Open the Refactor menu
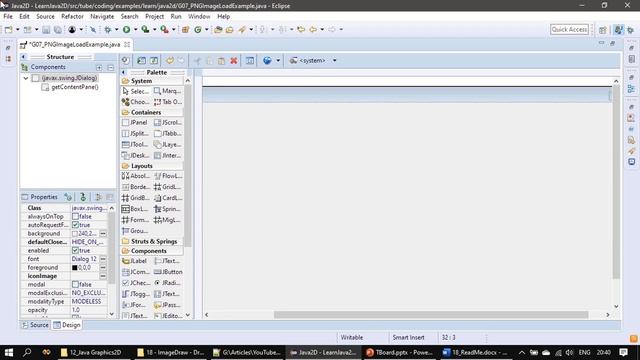The width and height of the screenshot is (640, 360). (72, 16)
